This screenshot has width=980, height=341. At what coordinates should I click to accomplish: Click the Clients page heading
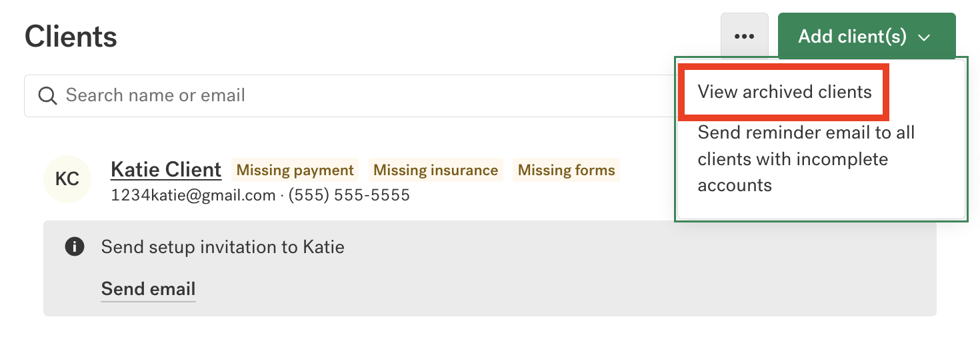(x=71, y=37)
